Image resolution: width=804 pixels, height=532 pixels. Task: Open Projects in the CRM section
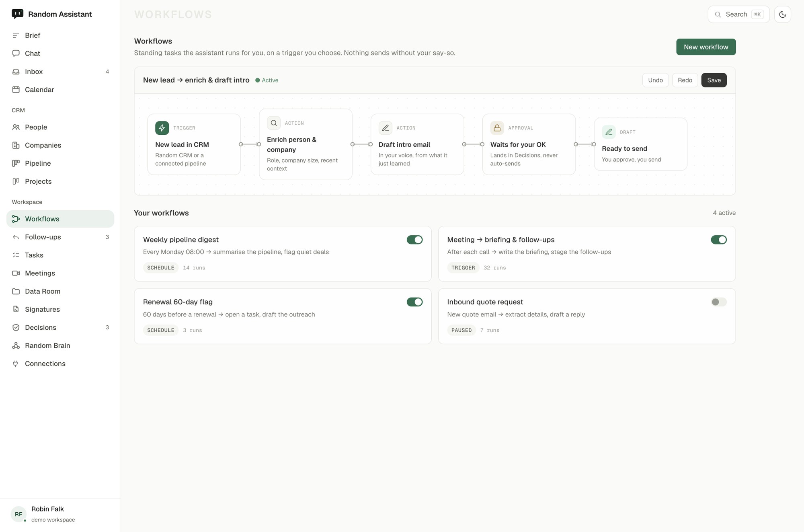[60, 181]
